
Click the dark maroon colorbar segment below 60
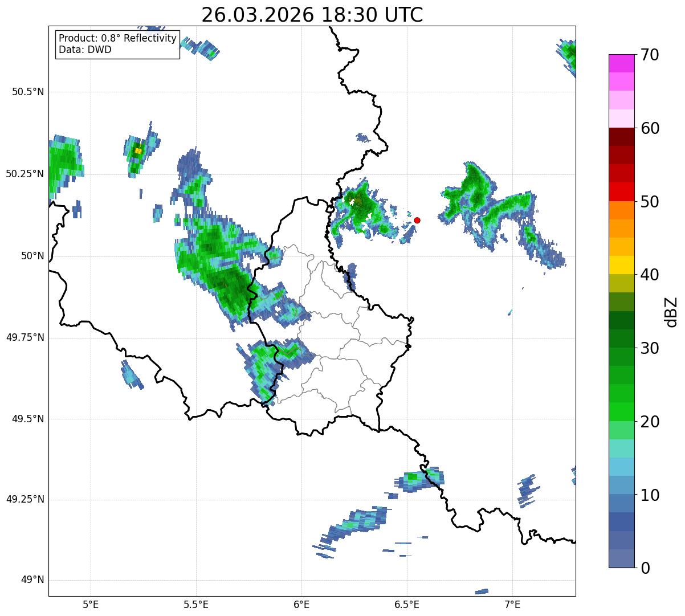coord(621,137)
